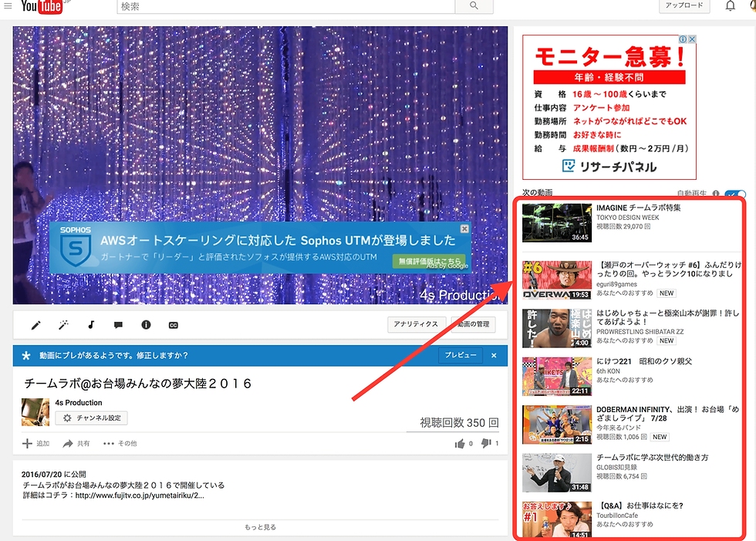Screen dimensions: 756x541
Task: Click the 動画の管理 video manager button
Action: click(474, 324)
